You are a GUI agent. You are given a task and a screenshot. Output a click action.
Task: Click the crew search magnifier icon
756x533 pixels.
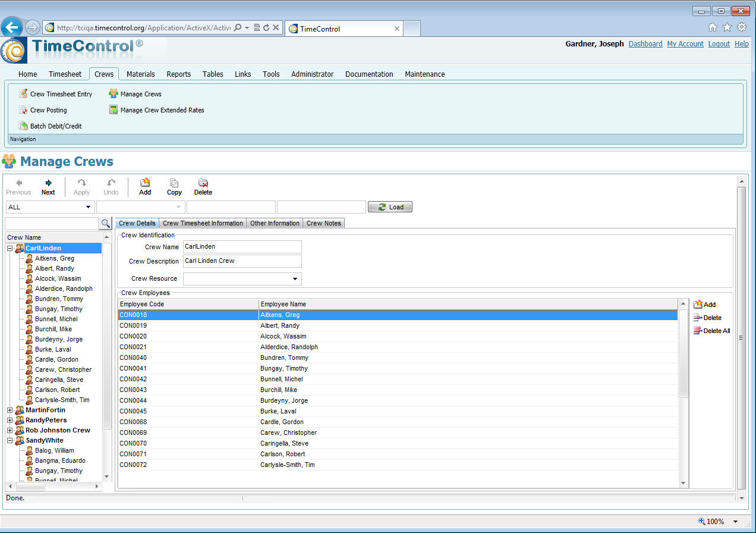coord(105,224)
